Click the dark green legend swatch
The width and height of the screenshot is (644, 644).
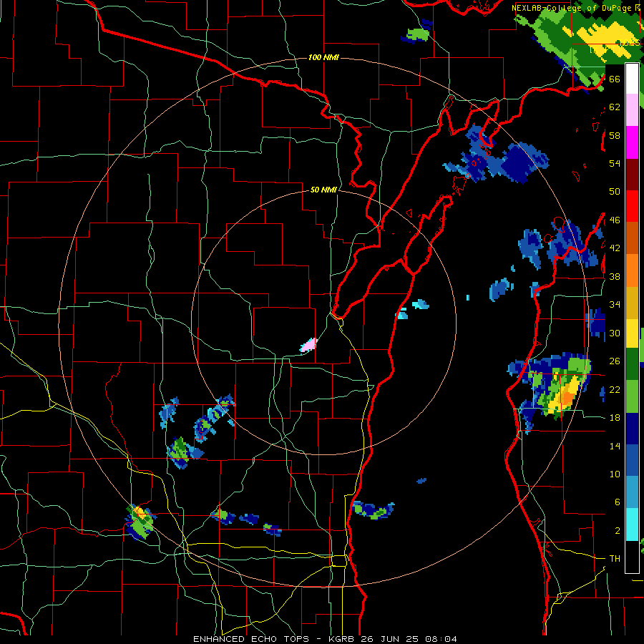(x=632, y=364)
